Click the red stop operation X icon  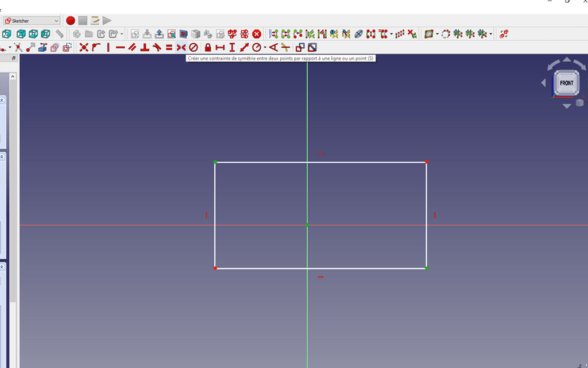pos(257,34)
